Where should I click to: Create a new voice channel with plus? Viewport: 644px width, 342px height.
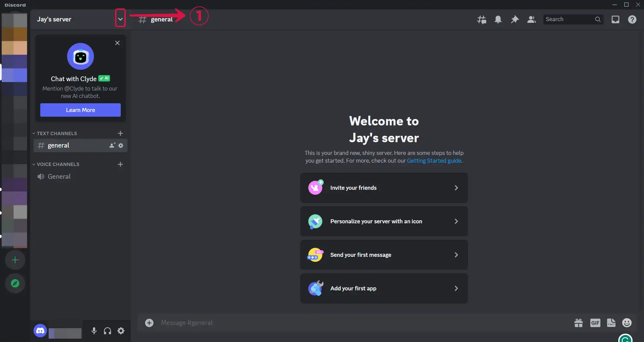[x=120, y=164]
